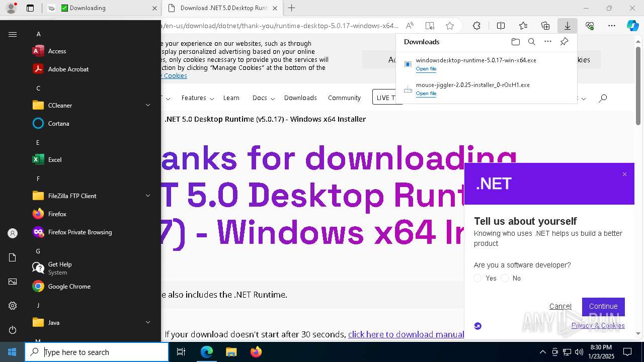Open Collections in Edge toolbar
This screenshot has width=644, height=362.
click(545, 26)
